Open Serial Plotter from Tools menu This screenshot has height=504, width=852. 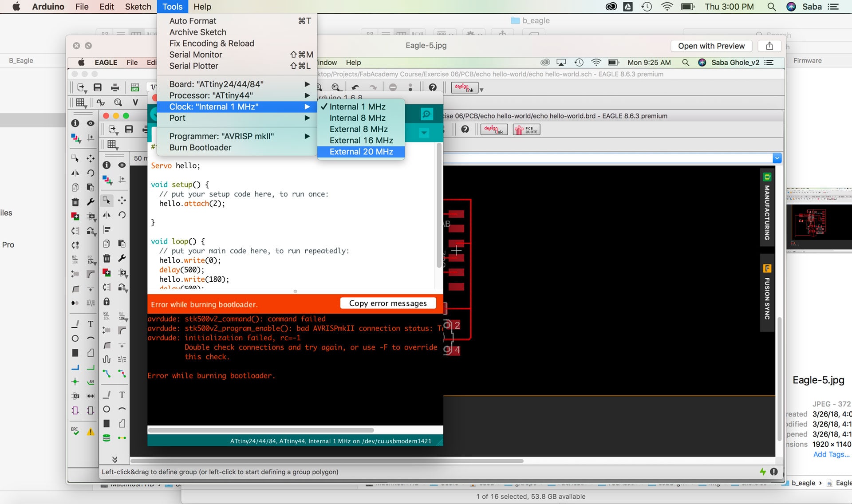tap(237, 66)
